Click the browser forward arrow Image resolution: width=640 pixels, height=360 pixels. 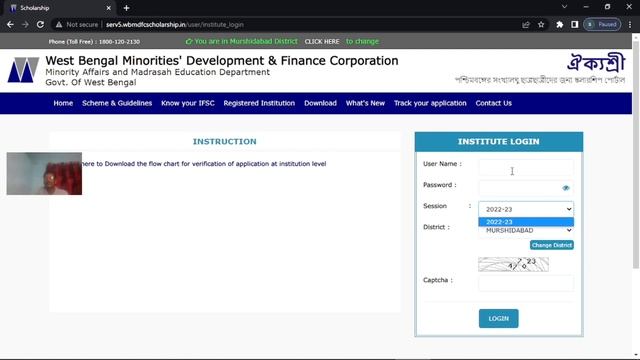click(25, 24)
